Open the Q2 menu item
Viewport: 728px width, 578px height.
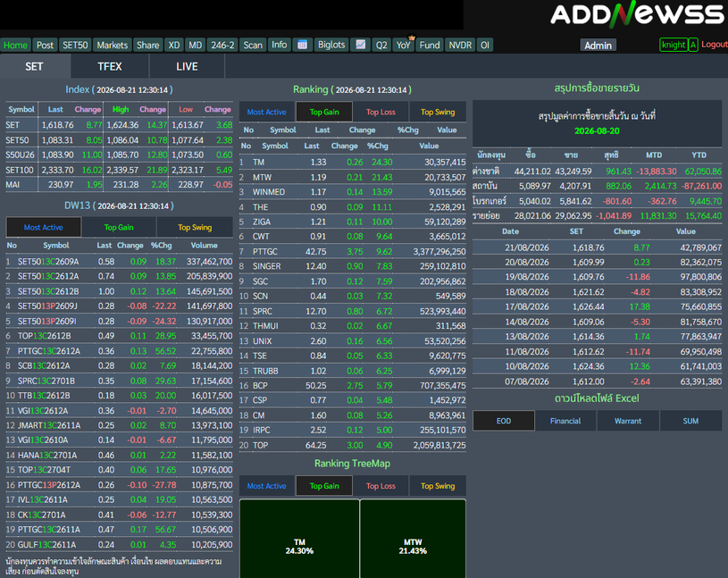[381, 45]
